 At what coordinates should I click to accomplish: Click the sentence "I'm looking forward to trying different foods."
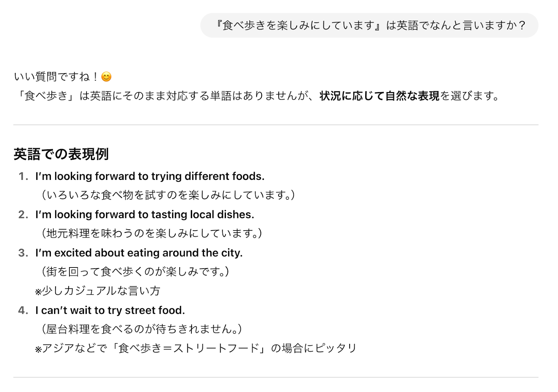pos(150,176)
